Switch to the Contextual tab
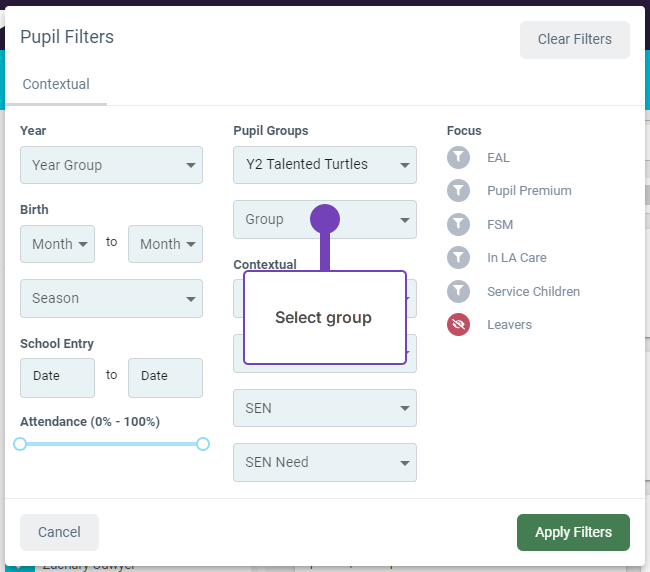Screen dimensions: 650x572 point(56,85)
